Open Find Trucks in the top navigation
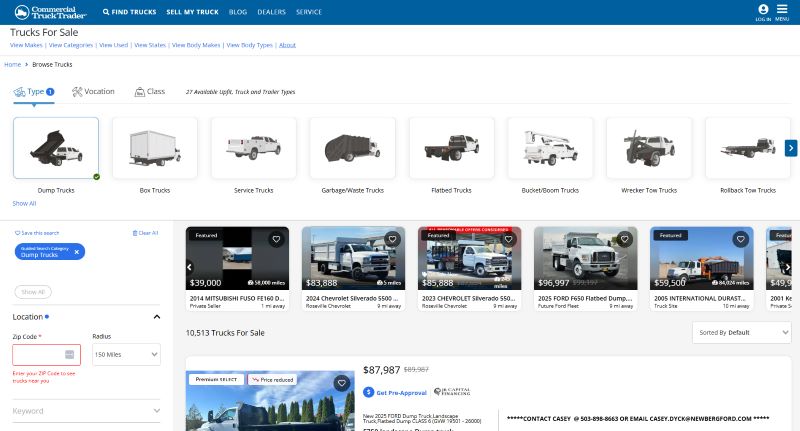This screenshot has height=431, width=800. pos(130,12)
